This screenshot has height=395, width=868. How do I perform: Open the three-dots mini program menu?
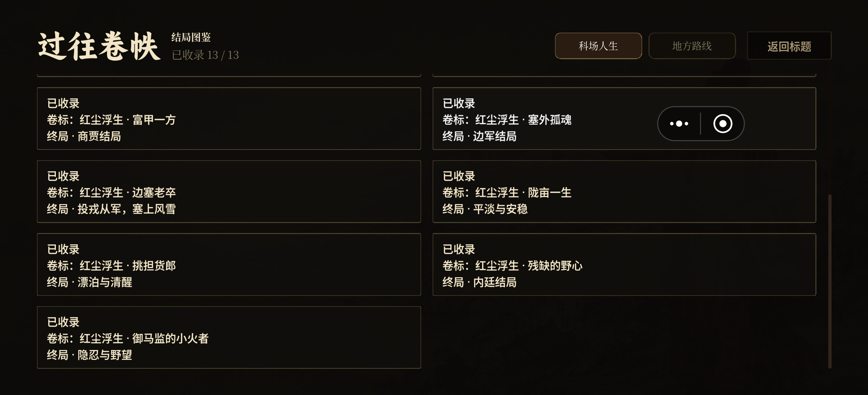click(679, 124)
